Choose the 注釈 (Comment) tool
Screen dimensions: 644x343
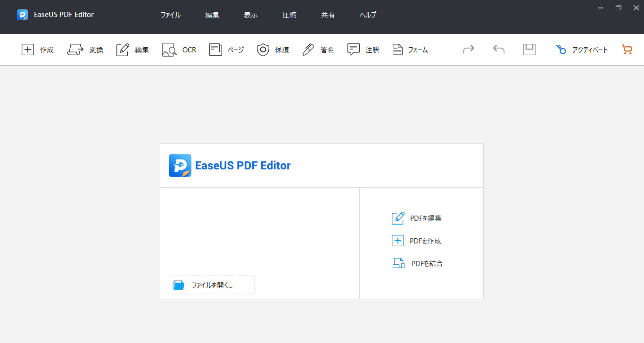[x=363, y=50]
